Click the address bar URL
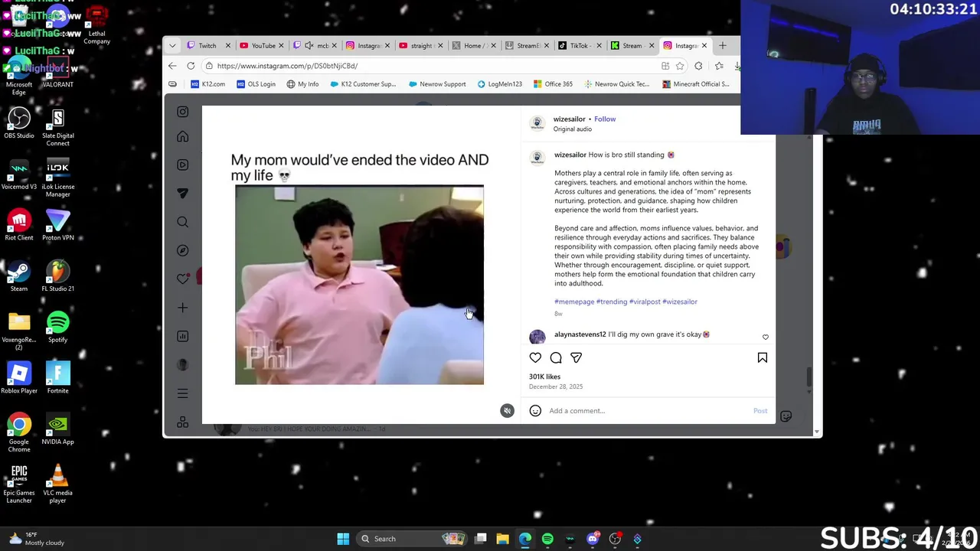Screen dimensions: 980x551 click(x=287, y=66)
